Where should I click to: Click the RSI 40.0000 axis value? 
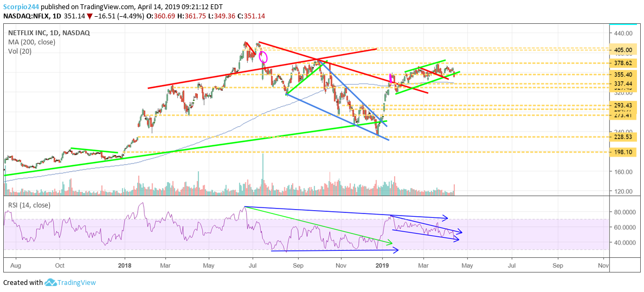tap(626, 243)
